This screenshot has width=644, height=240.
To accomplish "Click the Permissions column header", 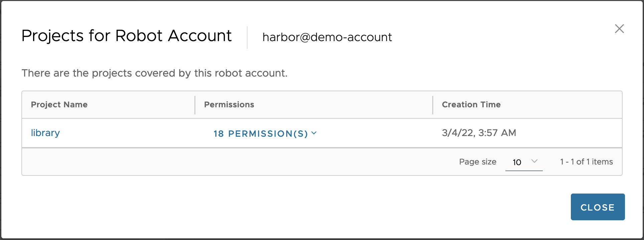I will pyautogui.click(x=229, y=105).
